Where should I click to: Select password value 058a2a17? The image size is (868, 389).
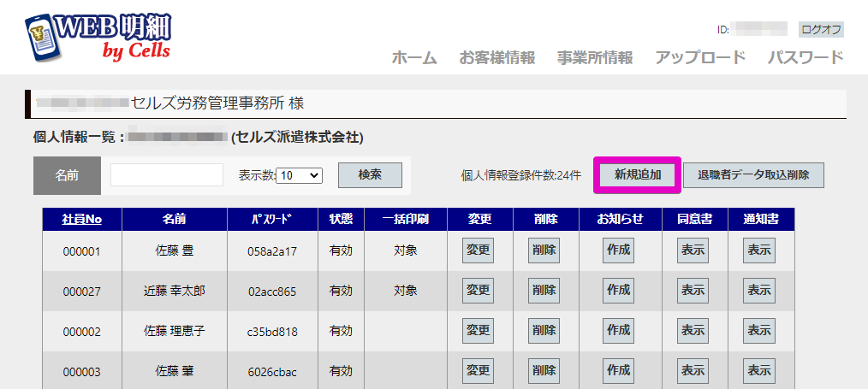tap(272, 251)
